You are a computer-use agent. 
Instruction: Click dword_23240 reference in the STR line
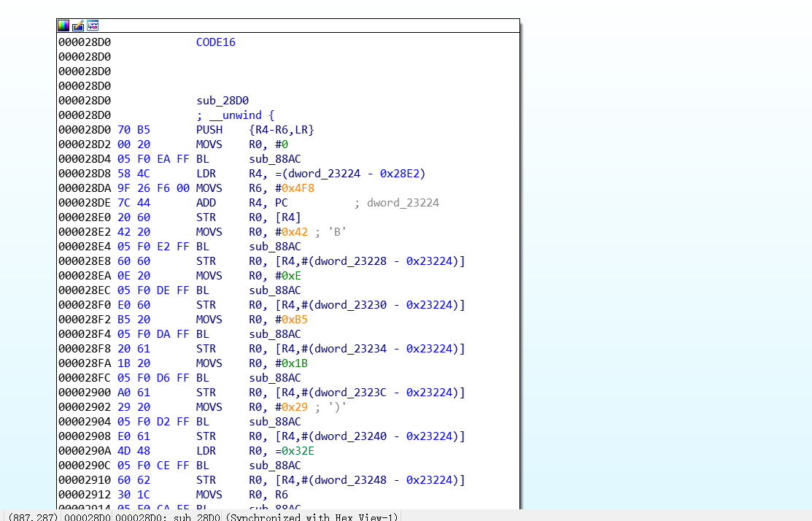351,436
